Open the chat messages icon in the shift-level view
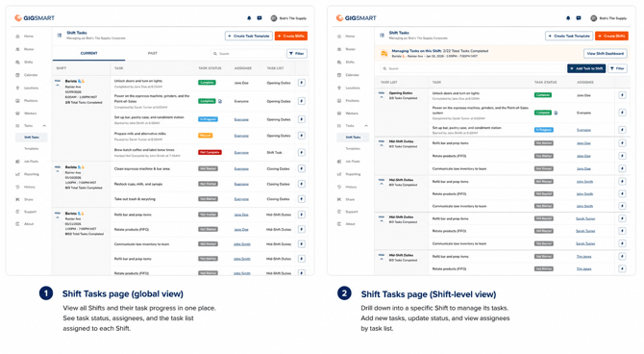Image resolution: width=644 pixels, height=354 pixels. coord(579,18)
